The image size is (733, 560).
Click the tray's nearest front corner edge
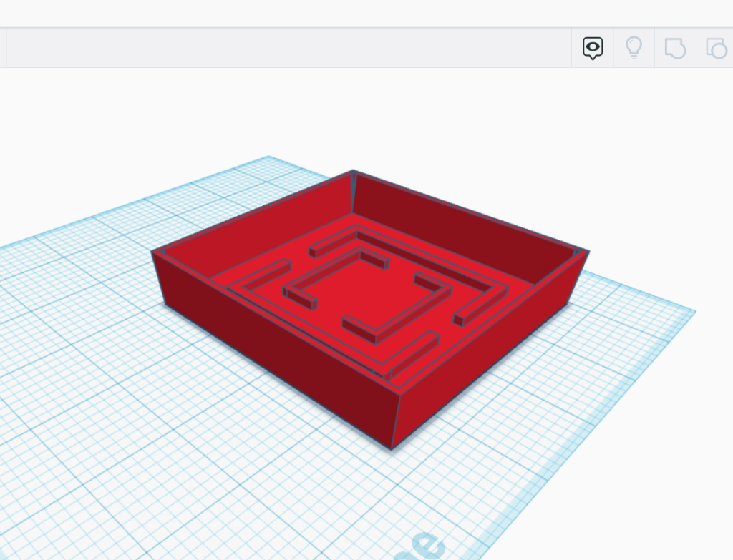pos(394,422)
